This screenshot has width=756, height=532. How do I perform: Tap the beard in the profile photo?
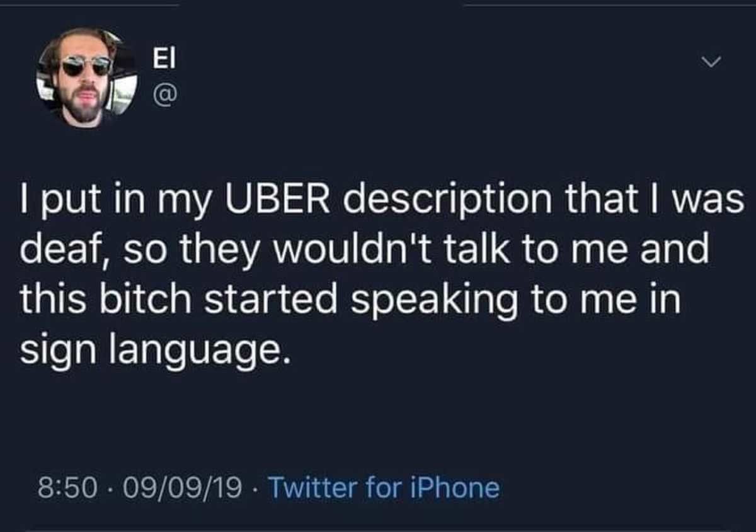click(x=85, y=106)
